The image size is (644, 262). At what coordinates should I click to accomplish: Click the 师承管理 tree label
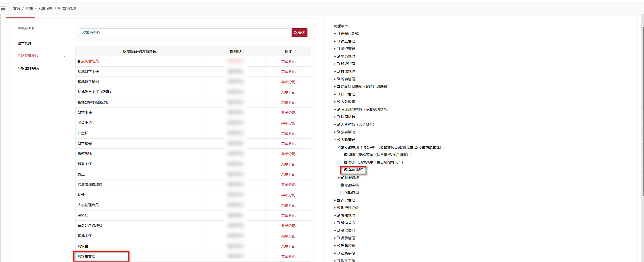coord(348,238)
